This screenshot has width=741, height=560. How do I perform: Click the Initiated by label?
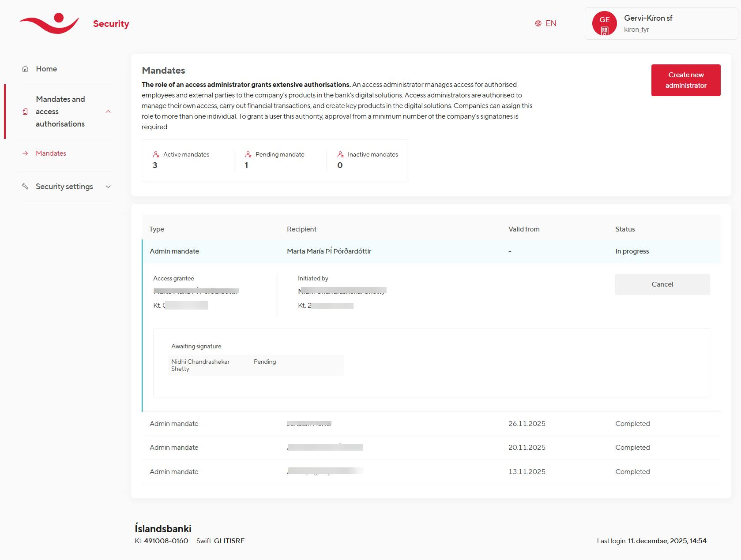[313, 279]
